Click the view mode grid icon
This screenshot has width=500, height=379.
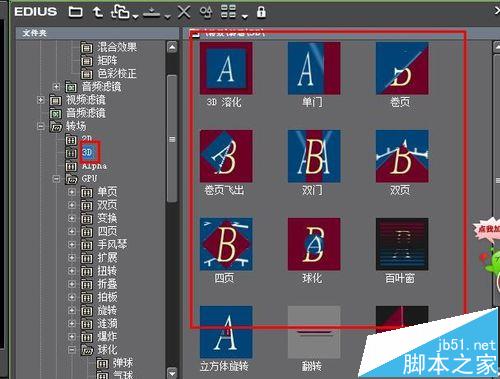(228, 12)
